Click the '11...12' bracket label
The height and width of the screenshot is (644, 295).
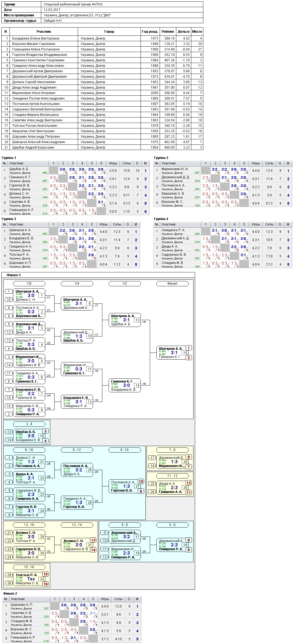(172, 476)
